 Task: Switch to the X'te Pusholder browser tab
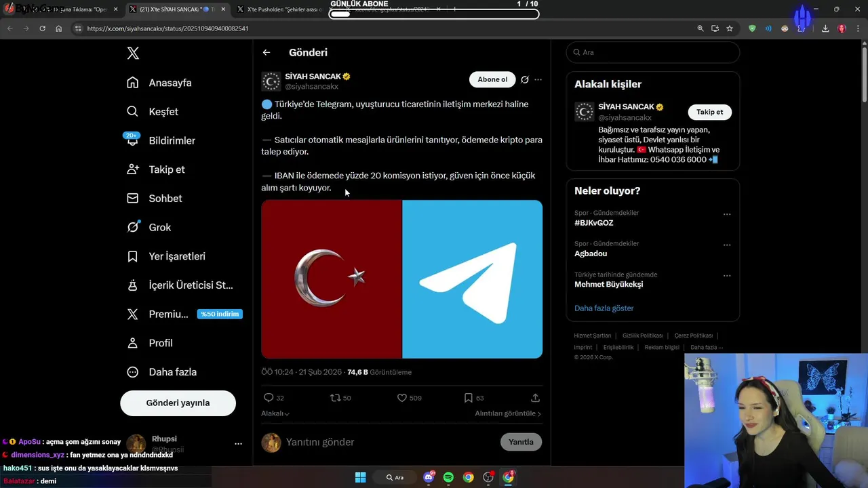pyautogui.click(x=283, y=9)
